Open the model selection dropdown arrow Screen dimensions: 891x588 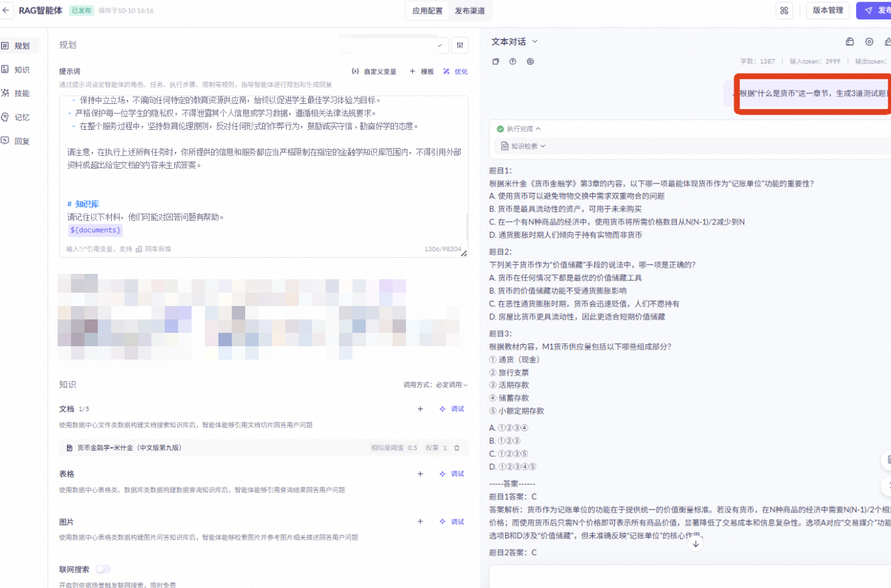pos(439,46)
